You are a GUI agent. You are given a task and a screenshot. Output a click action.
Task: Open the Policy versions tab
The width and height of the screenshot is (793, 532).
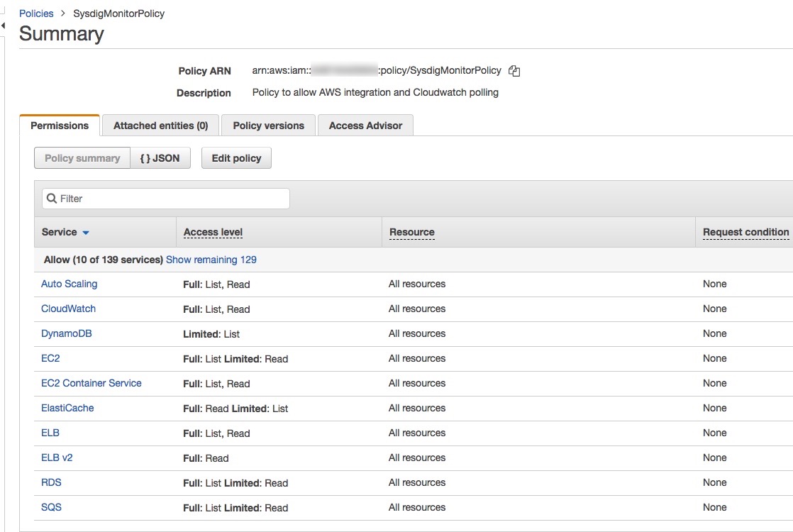(269, 126)
